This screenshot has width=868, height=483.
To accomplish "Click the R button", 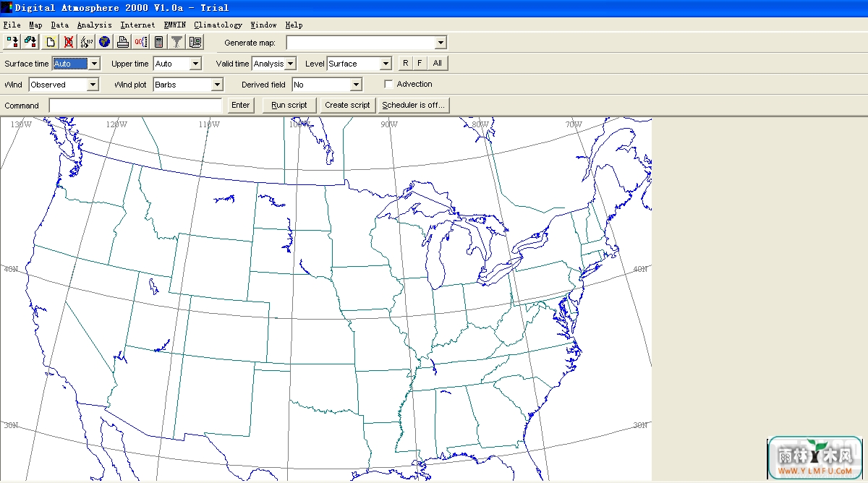I will coord(406,63).
